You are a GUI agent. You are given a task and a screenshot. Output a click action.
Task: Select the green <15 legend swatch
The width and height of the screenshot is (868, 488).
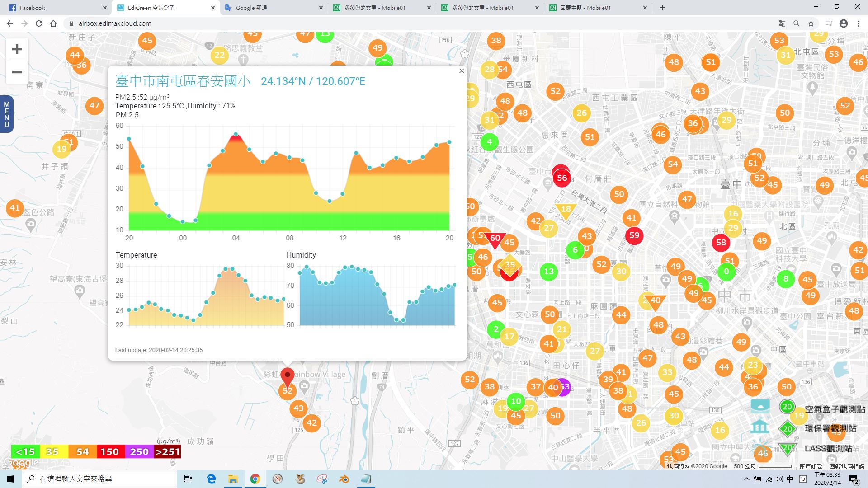coord(25,451)
